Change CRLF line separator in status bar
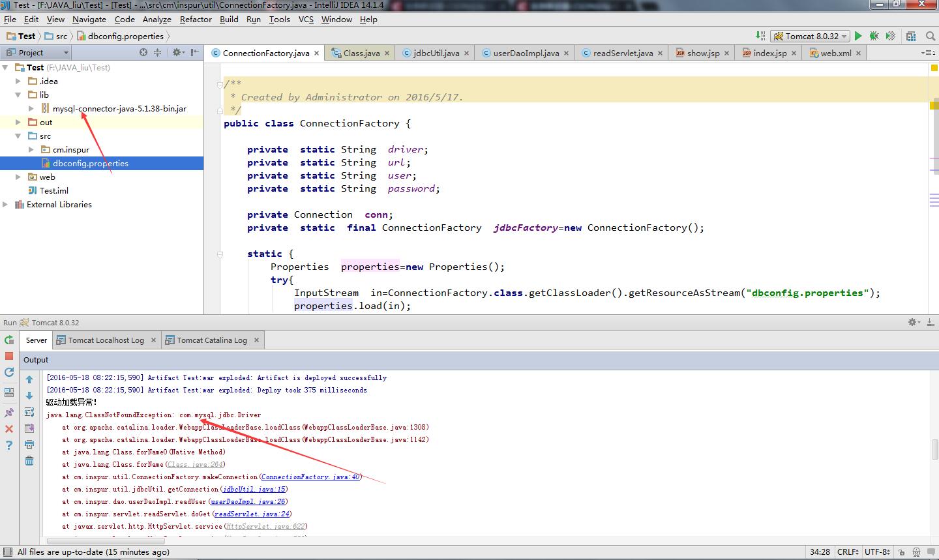Viewport: 939px width, 560px height. point(848,552)
